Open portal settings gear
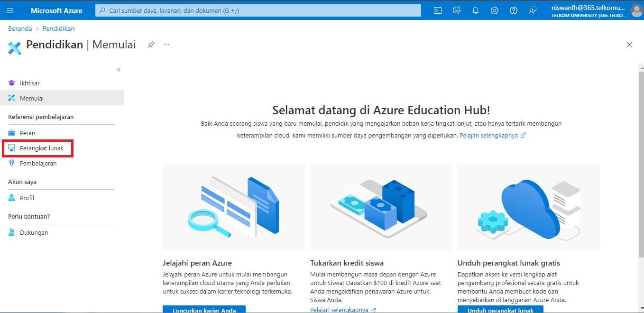Viewport: 644px width, 313px height. [x=495, y=10]
